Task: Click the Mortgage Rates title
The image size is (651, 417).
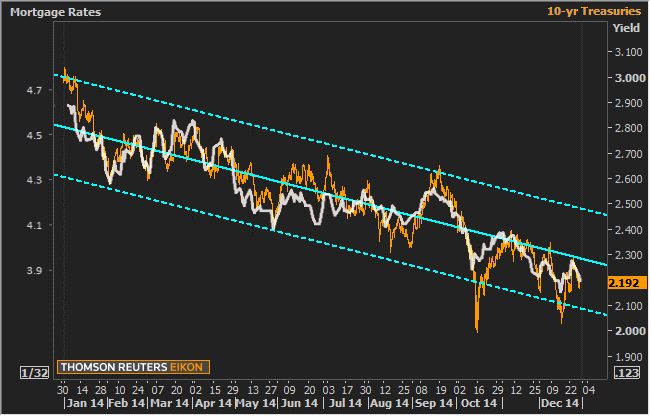Action: pyautogui.click(x=56, y=12)
